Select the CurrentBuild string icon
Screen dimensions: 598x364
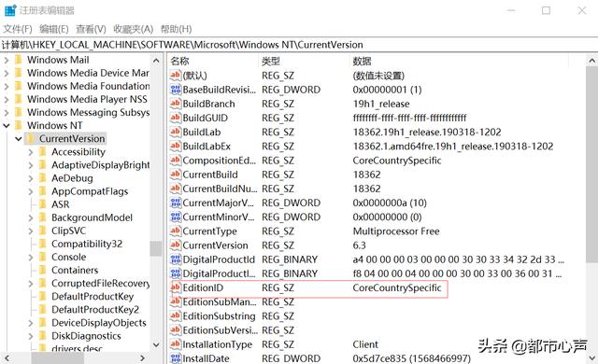(176, 174)
